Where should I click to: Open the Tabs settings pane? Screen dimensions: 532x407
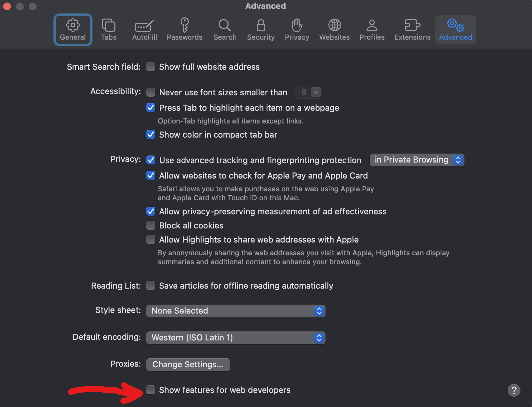[x=109, y=29]
